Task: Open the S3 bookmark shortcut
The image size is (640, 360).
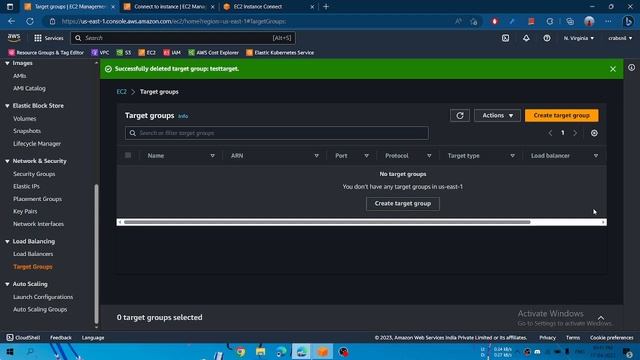Action: 124,53
